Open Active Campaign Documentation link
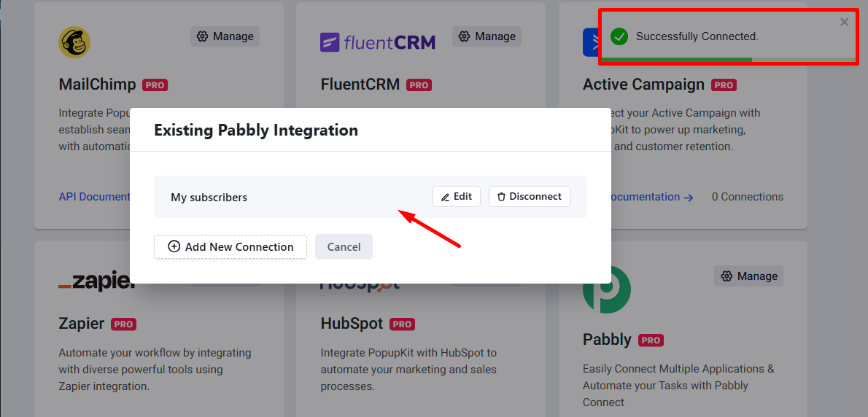868x417 pixels. [x=652, y=197]
